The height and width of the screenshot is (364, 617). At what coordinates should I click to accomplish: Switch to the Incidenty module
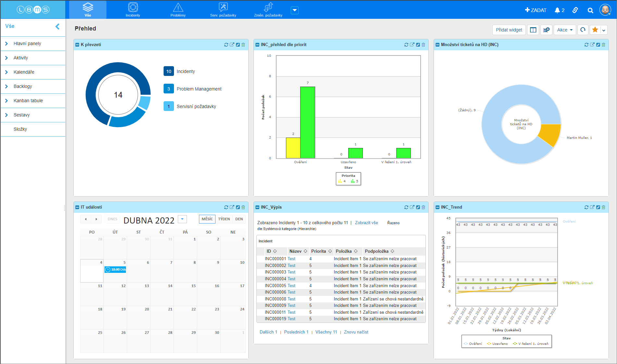(133, 10)
